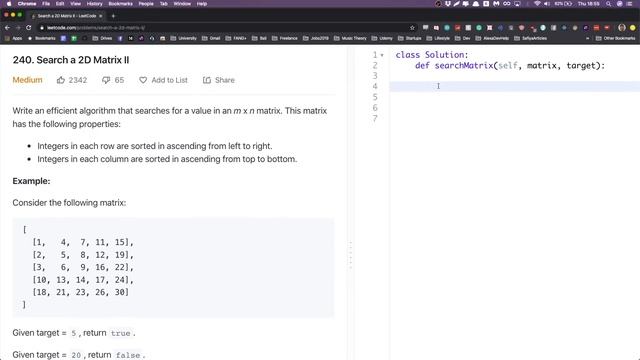Click the heart icon beside Add to List
The width and height of the screenshot is (640, 360).
(x=143, y=80)
